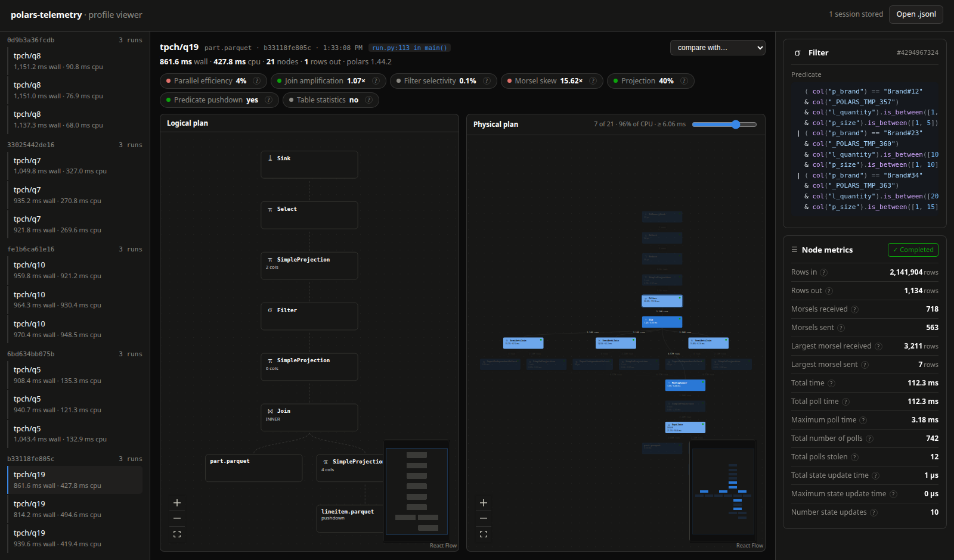Click help icon next to Projection 40%
This screenshot has height=560, width=954.
coord(684,81)
